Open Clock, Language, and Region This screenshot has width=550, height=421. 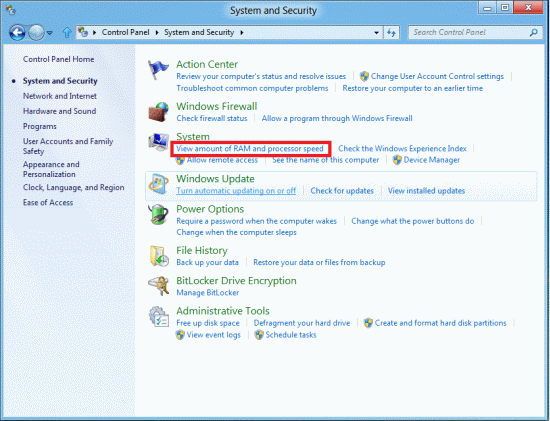pos(74,188)
